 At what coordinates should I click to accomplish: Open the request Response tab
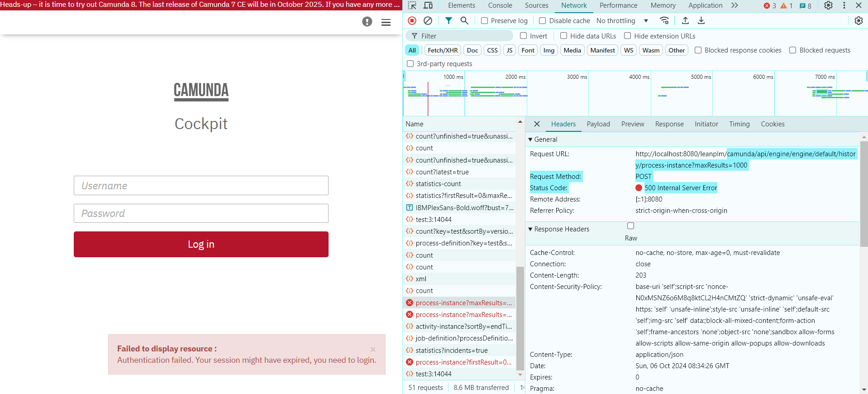tap(669, 124)
